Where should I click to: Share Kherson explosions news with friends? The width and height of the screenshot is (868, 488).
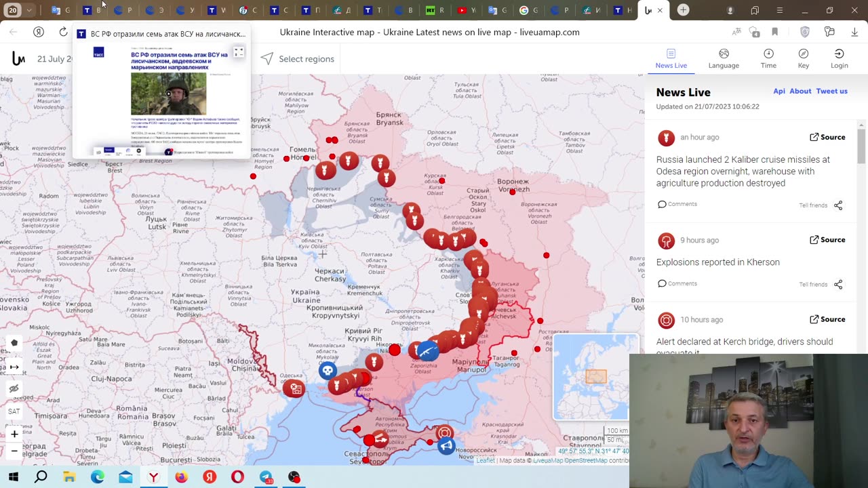821,285
